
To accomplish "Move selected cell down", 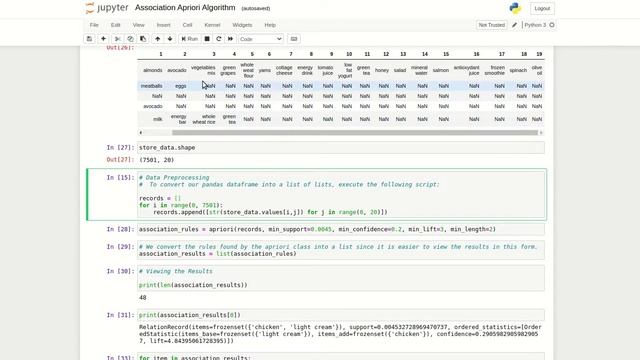I will tap(170, 39).
